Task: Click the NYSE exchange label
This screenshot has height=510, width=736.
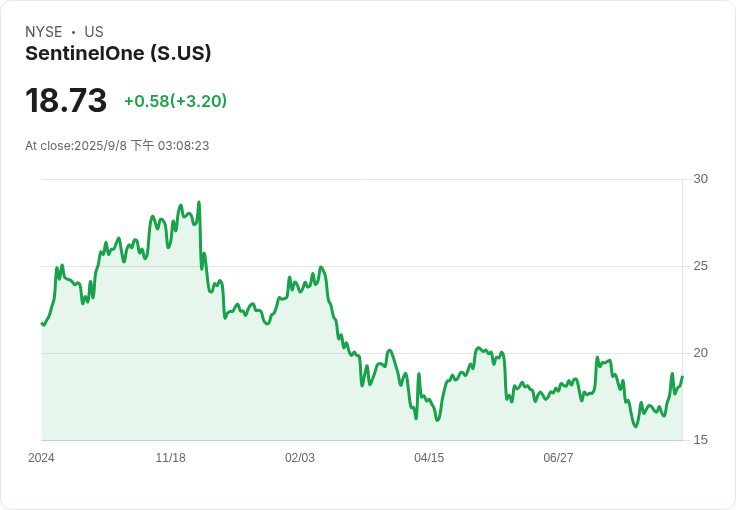Action: click(44, 32)
